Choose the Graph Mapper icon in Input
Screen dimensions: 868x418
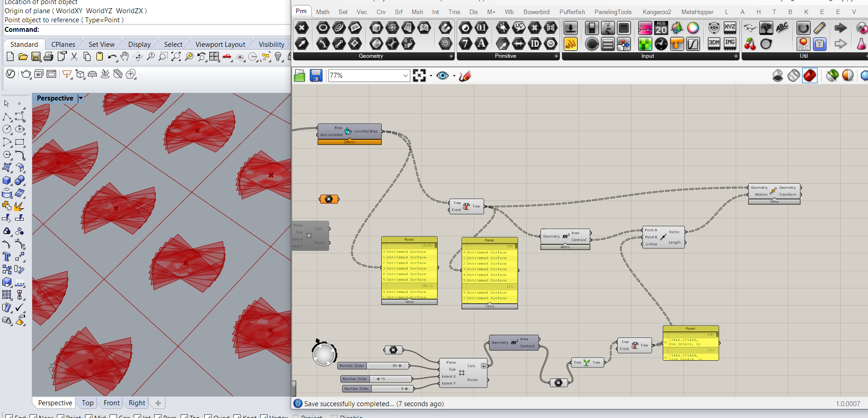coord(693,44)
